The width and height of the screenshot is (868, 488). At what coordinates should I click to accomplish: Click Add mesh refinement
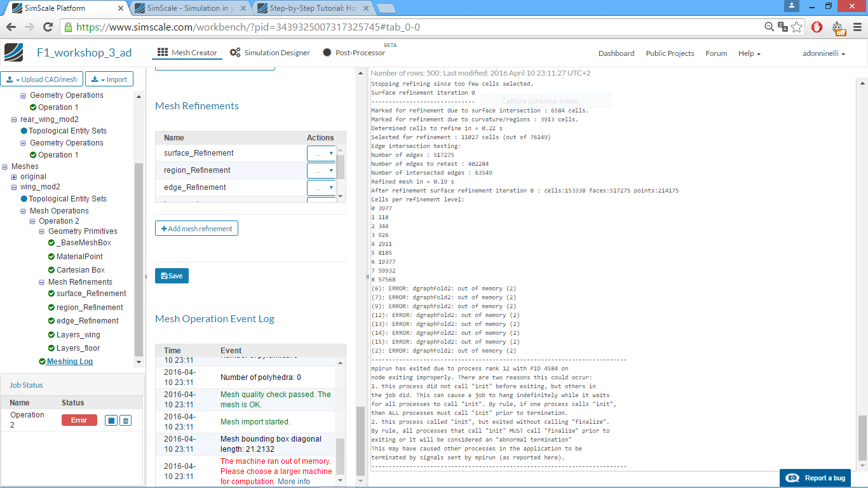[196, 229]
